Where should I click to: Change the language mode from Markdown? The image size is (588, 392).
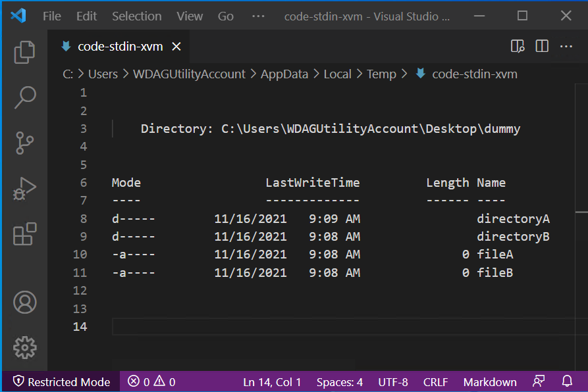490,381
